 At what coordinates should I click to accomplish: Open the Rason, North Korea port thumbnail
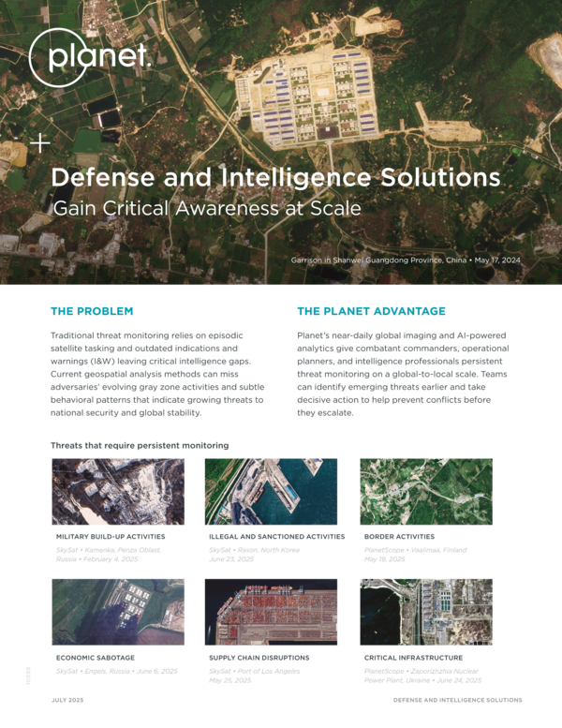[x=271, y=492]
